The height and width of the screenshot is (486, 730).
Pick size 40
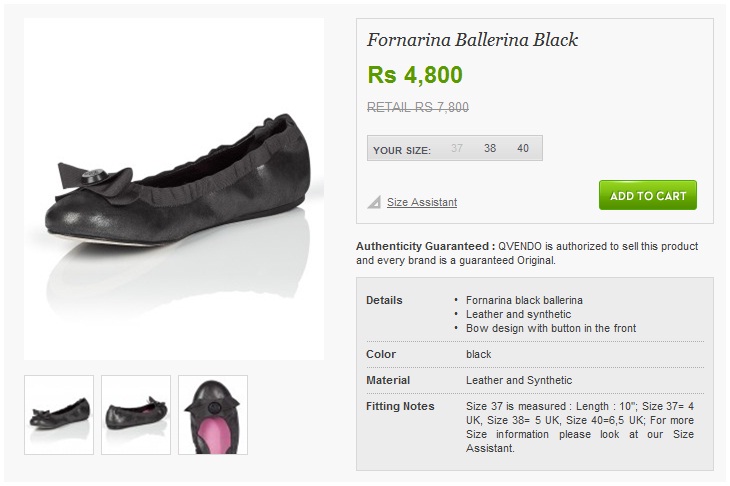(x=523, y=149)
